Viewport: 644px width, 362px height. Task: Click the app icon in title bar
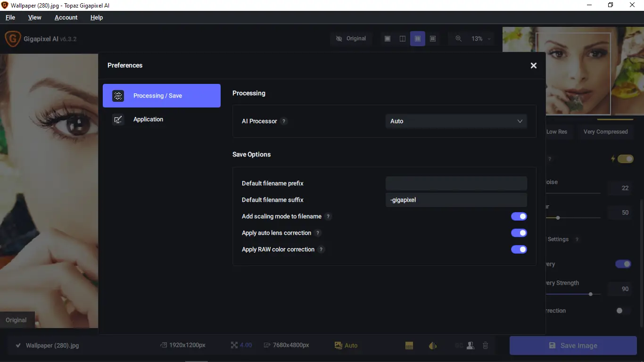[x=5, y=5]
